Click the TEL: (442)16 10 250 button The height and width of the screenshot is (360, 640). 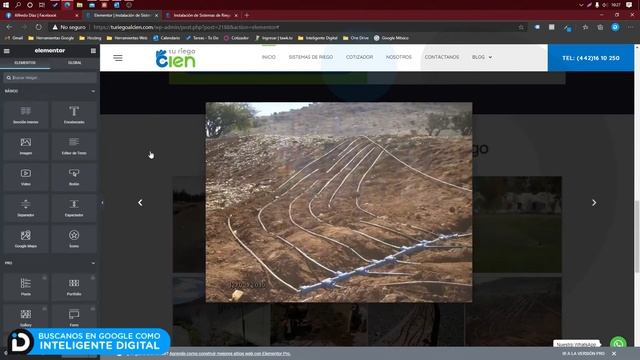coord(591,58)
